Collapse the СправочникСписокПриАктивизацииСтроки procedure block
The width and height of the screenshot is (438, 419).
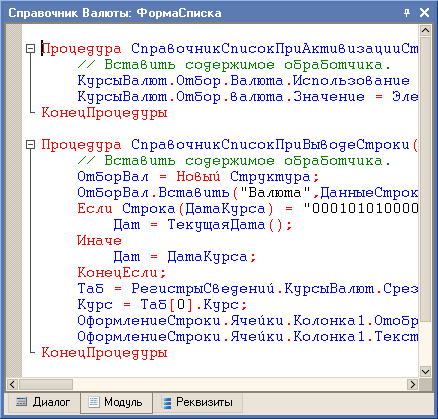[31, 49]
